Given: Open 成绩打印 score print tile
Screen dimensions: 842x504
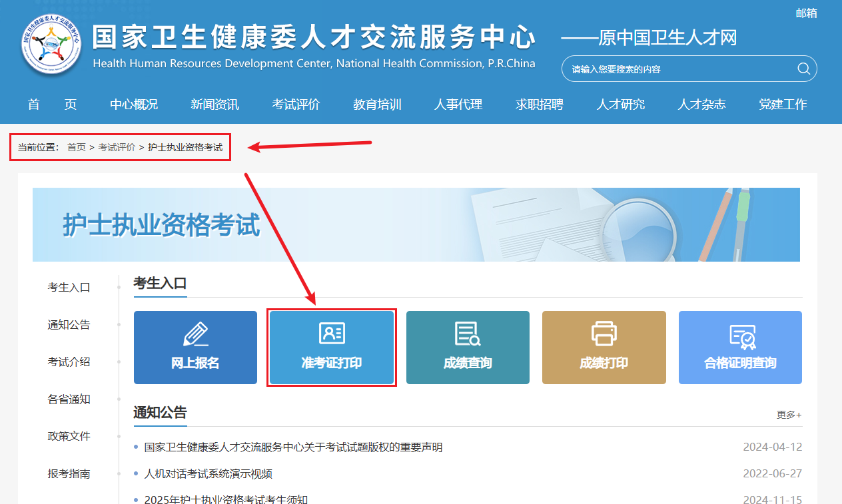Looking at the screenshot, I should (604, 347).
